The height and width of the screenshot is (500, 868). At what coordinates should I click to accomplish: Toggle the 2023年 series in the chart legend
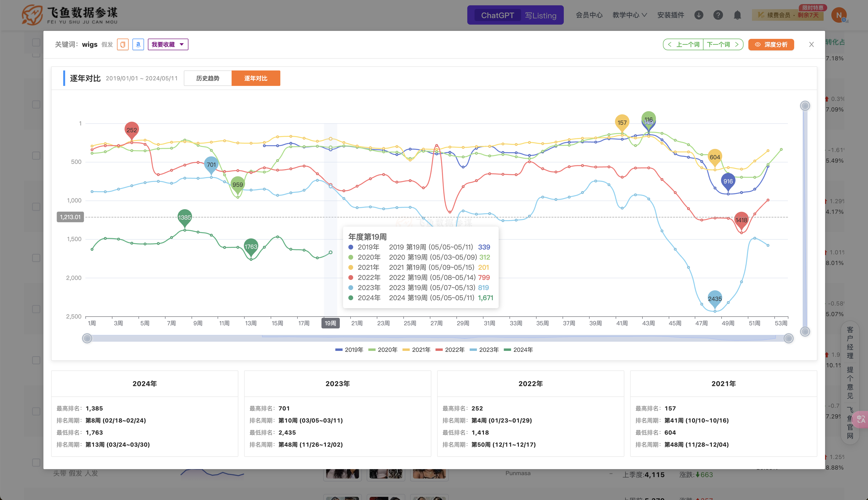click(484, 350)
